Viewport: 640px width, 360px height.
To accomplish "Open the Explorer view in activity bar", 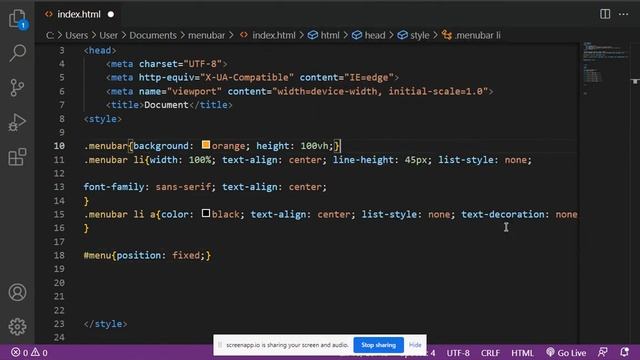I will (17, 19).
